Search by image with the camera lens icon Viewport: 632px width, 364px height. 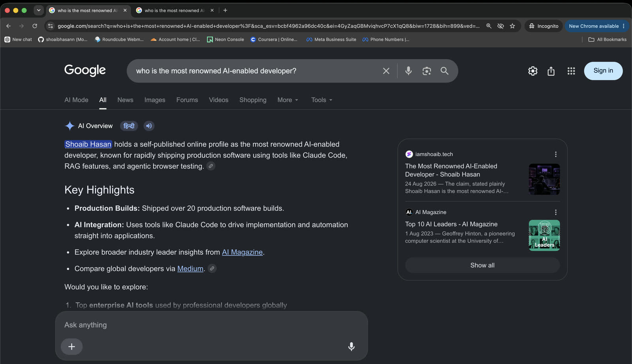click(427, 71)
